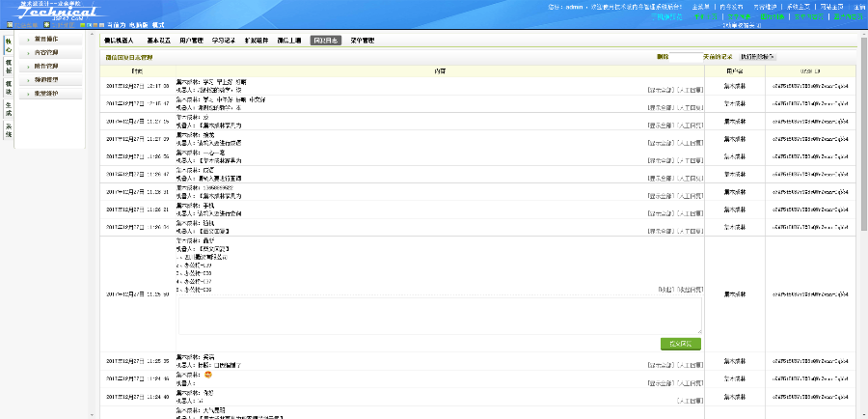Select the 模板 vertical side tab
Viewport: 868px width, 419px height.
(9, 66)
